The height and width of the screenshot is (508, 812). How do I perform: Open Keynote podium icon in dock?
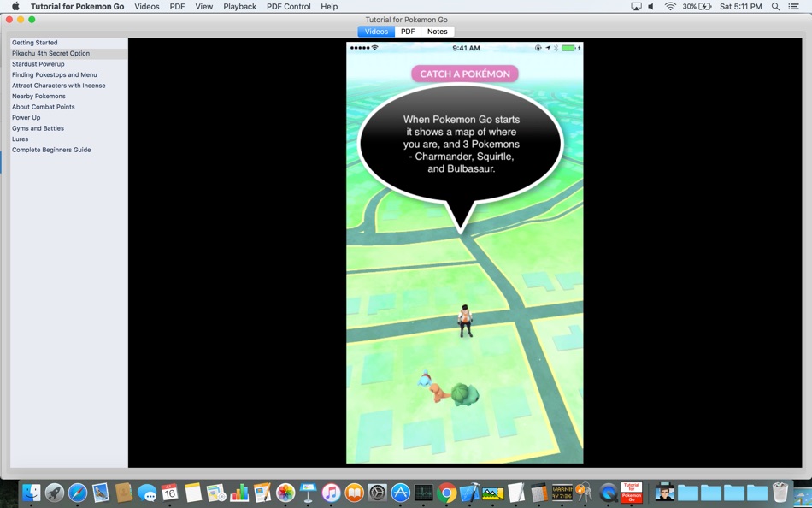click(308, 493)
